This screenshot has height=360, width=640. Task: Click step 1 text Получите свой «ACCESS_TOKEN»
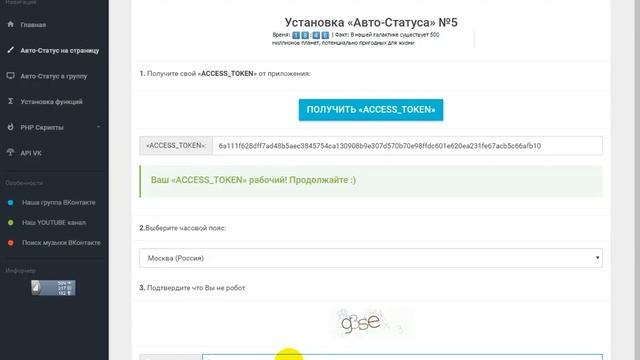(x=225, y=73)
